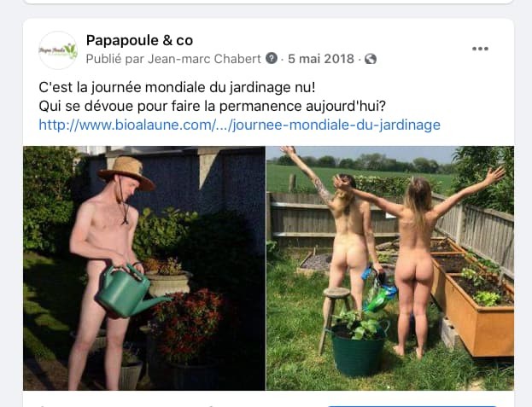Viewport: 532px width, 407px height.
Task: Open the right photo with wooden fence
Action: [390, 268]
